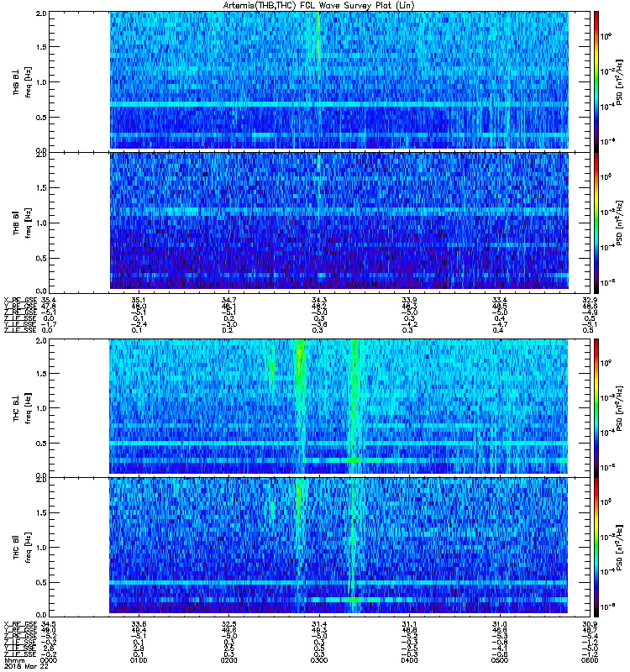Click the THC X_RE_GSE value '32.5'
The image size is (630, 672).
point(228,624)
